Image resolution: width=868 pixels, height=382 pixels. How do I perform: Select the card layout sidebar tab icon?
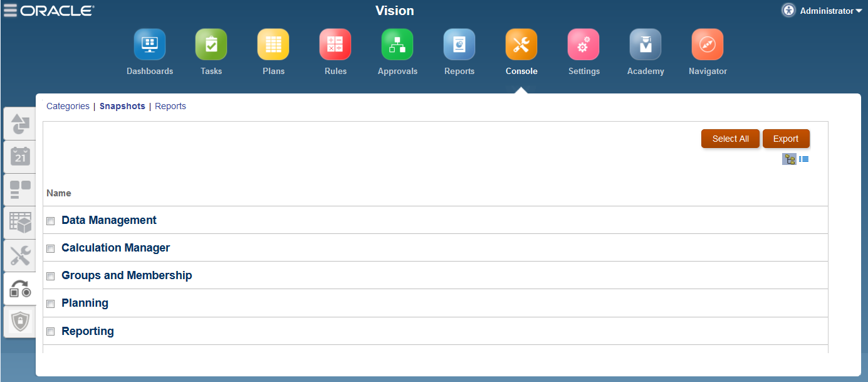(20, 189)
